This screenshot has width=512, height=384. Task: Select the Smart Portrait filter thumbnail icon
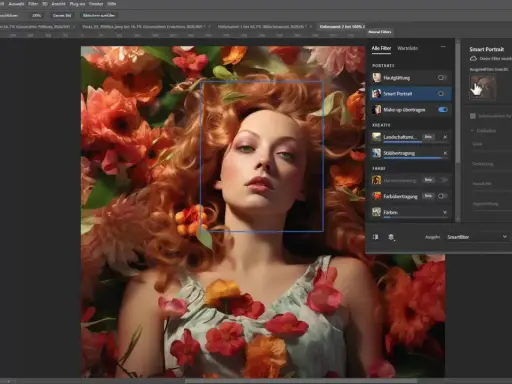[377, 94]
